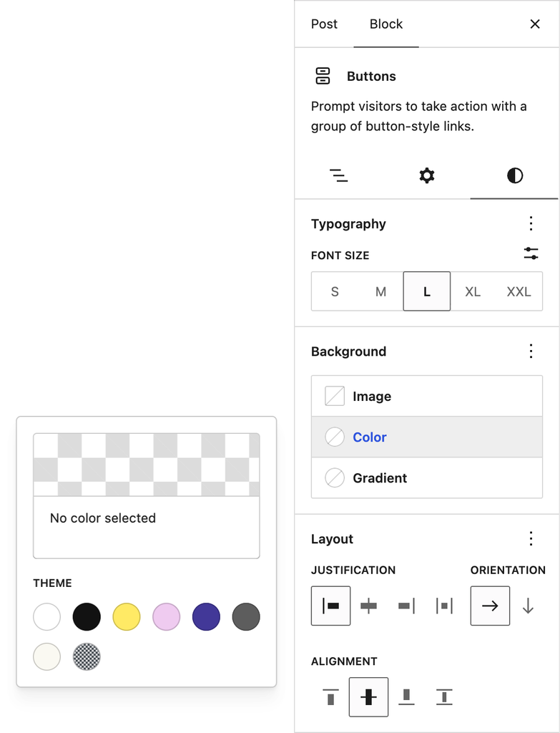Stretch items to fill alignment
The image size is (560, 733).
(444, 697)
